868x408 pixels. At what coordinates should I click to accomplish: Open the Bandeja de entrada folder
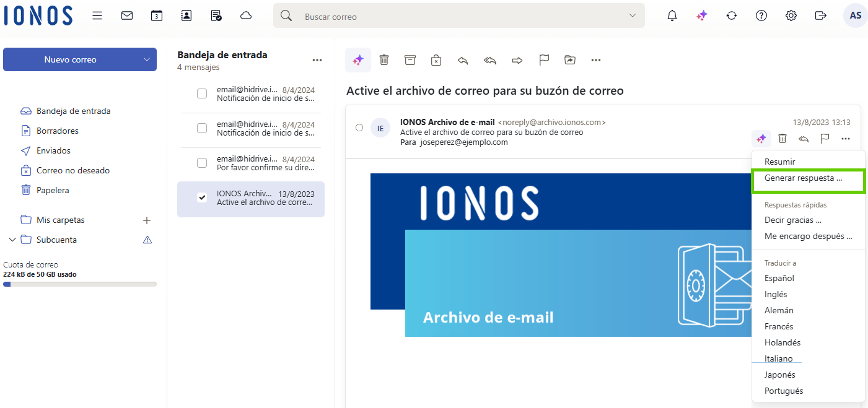click(x=74, y=111)
